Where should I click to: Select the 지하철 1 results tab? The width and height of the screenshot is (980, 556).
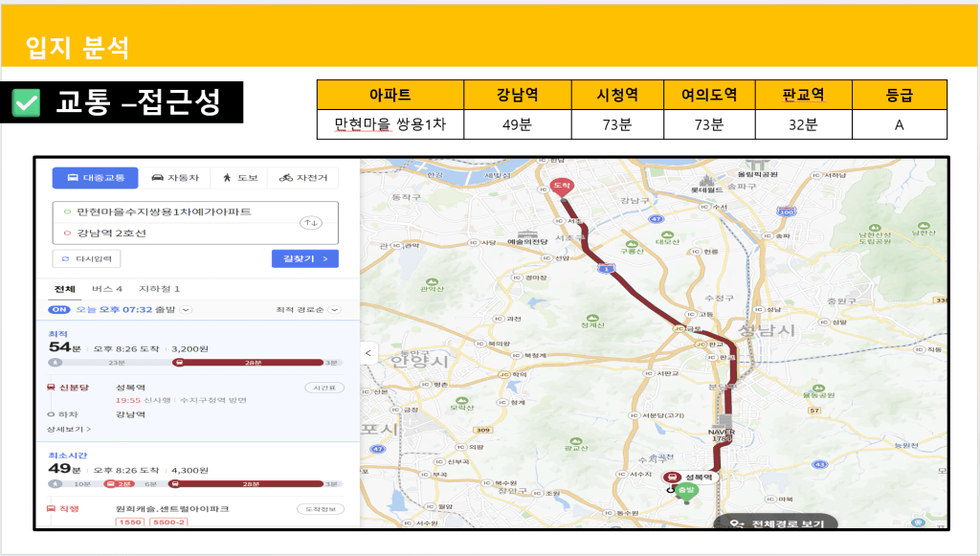click(160, 289)
